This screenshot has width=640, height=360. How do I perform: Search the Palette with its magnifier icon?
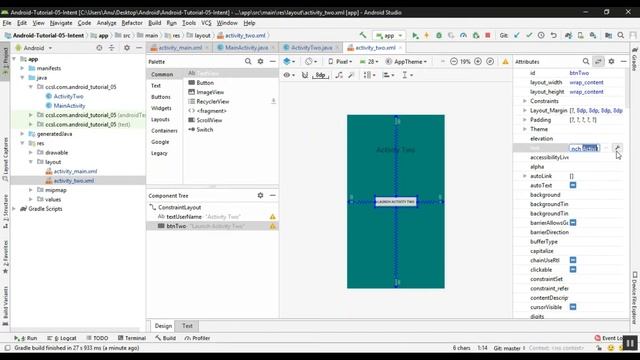248,62
